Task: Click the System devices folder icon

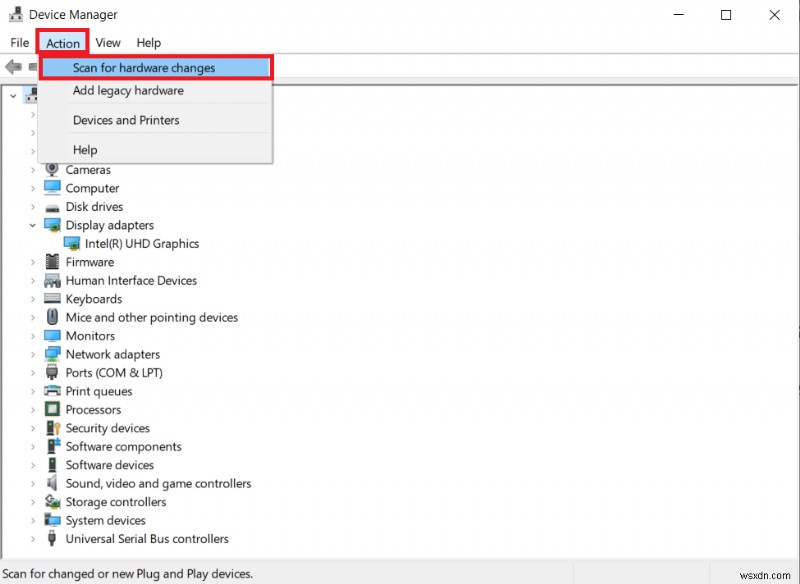Action: (52, 520)
